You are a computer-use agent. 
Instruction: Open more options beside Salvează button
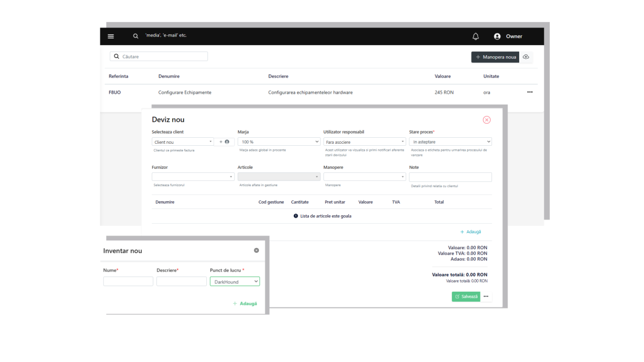(x=486, y=297)
